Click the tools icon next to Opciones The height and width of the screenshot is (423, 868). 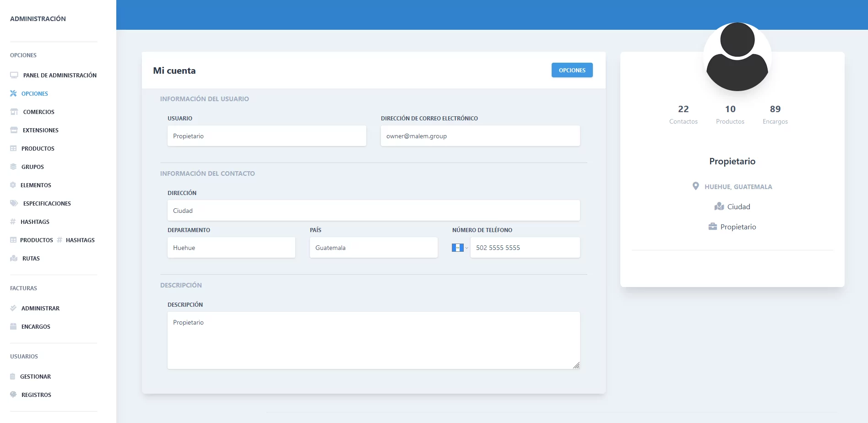tap(13, 93)
